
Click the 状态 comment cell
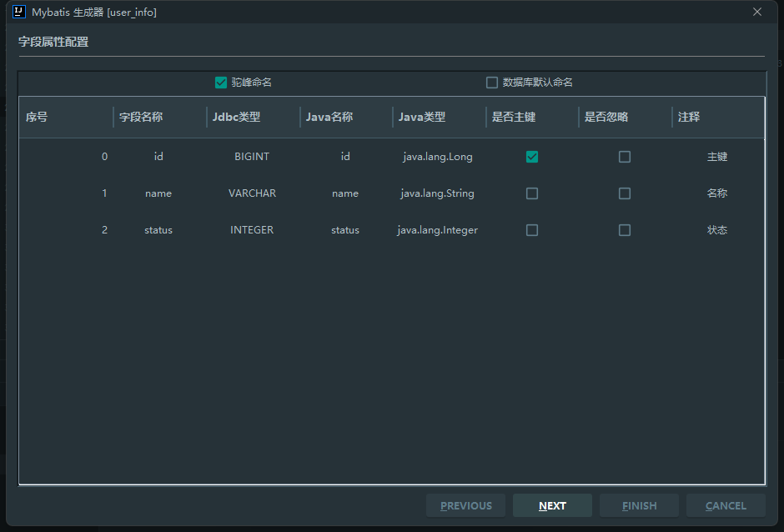tap(717, 230)
